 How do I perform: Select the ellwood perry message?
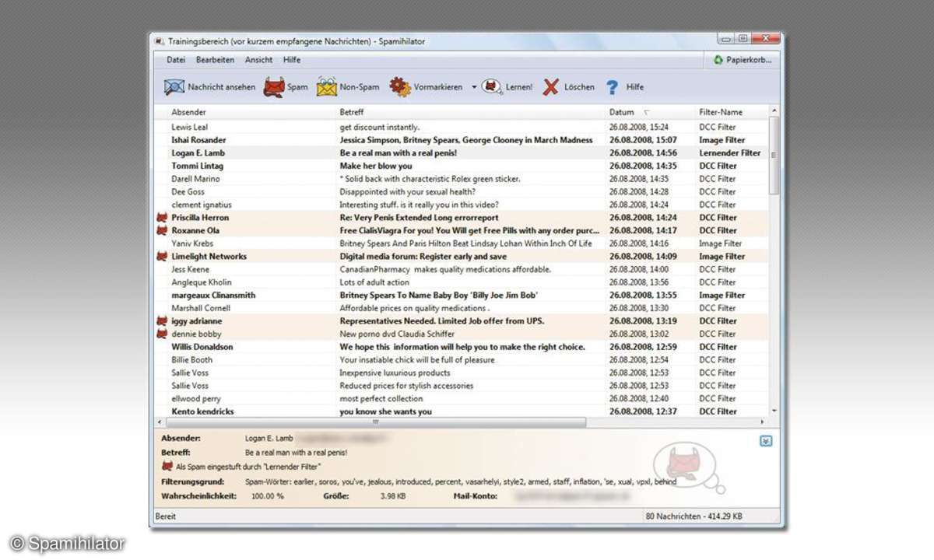(x=461, y=398)
